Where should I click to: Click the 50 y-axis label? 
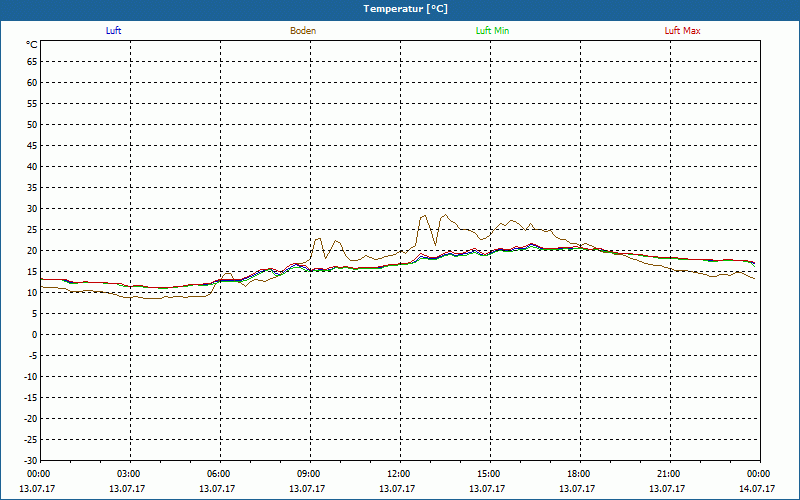tap(32, 124)
